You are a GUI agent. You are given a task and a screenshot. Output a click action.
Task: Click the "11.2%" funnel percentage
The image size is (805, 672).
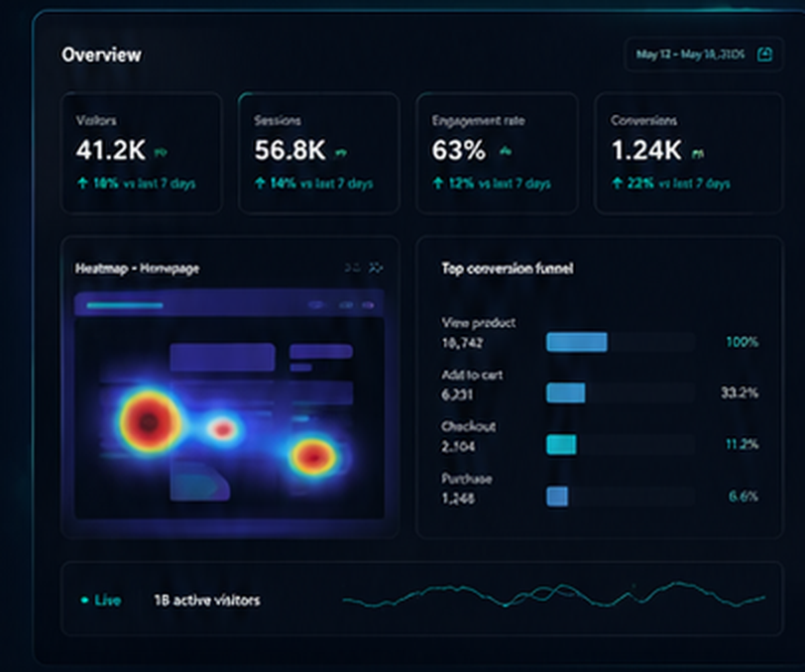pyautogui.click(x=743, y=445)
